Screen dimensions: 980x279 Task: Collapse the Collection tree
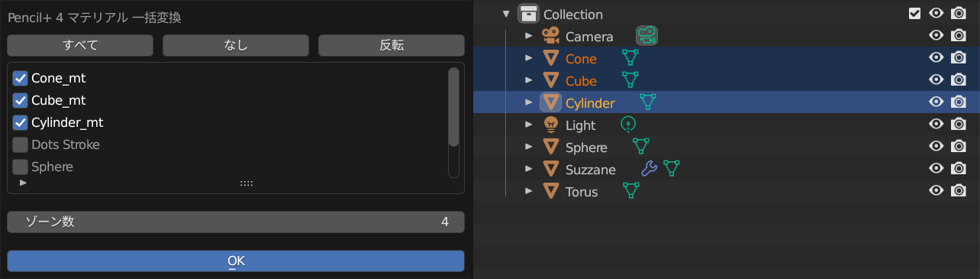click(506, 14)
